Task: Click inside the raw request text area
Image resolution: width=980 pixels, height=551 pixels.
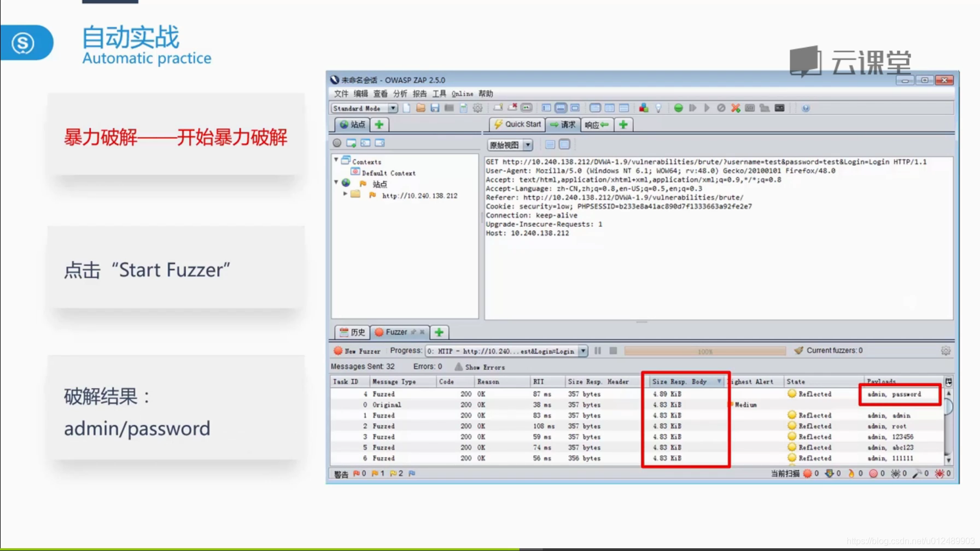Action: click(x=719, y=238)
